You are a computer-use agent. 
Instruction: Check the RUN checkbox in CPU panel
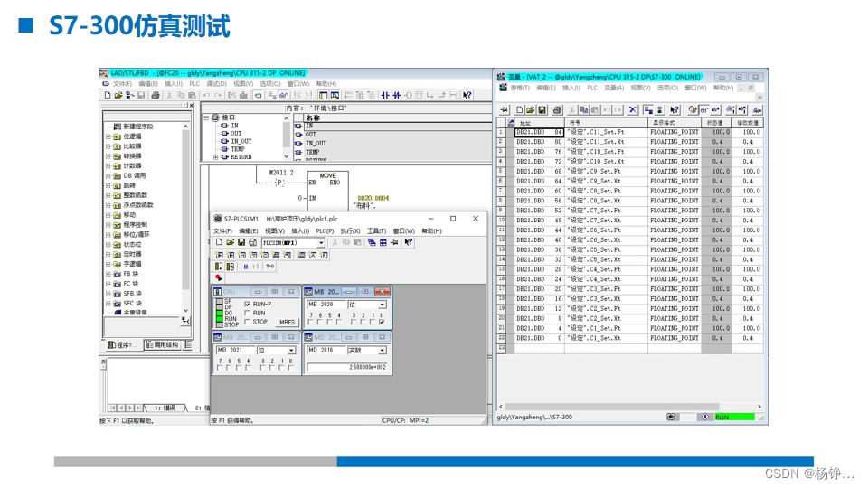(x=247, y=314)
